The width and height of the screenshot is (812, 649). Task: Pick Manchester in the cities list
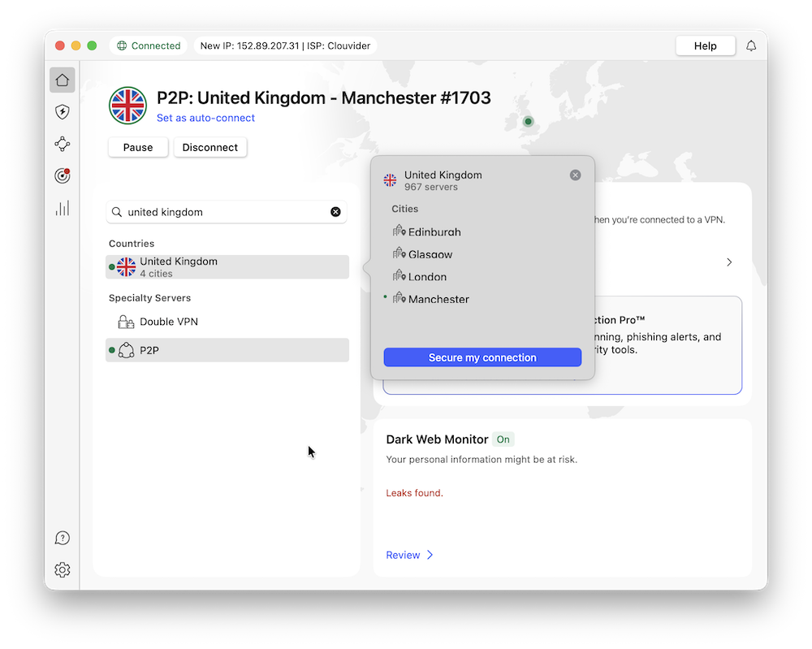[x=438, y=299]
